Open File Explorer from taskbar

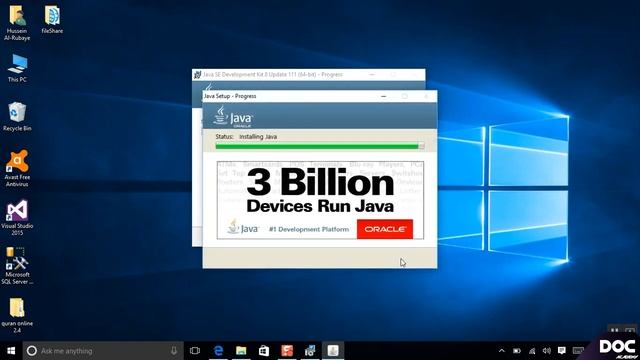point(241,351)
